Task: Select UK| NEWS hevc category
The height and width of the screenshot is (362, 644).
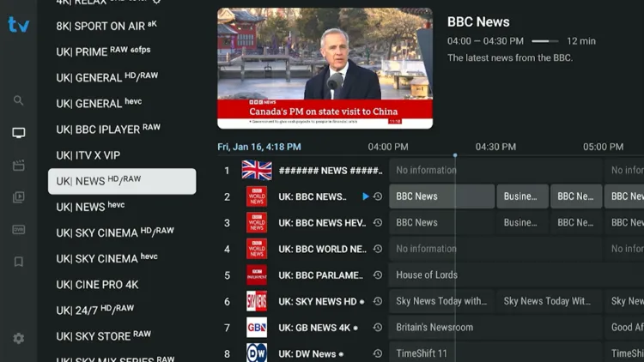Action: pyautogui.click(x=122, y=207)
